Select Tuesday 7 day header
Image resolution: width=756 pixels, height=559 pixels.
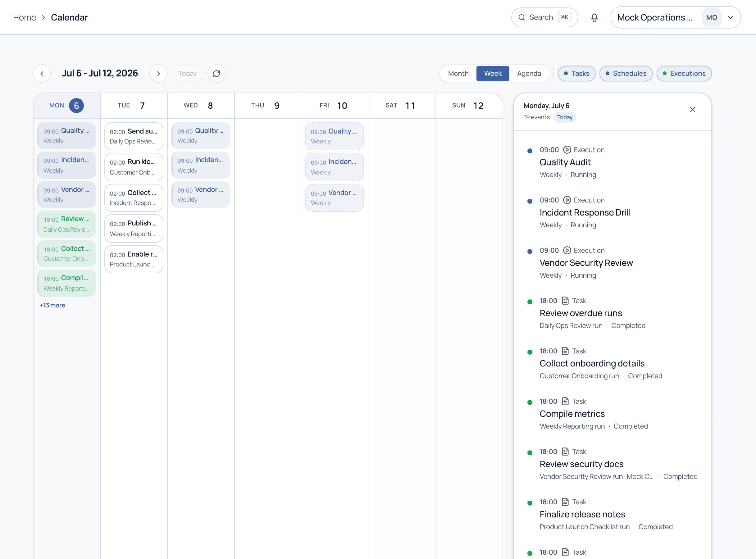134,106
